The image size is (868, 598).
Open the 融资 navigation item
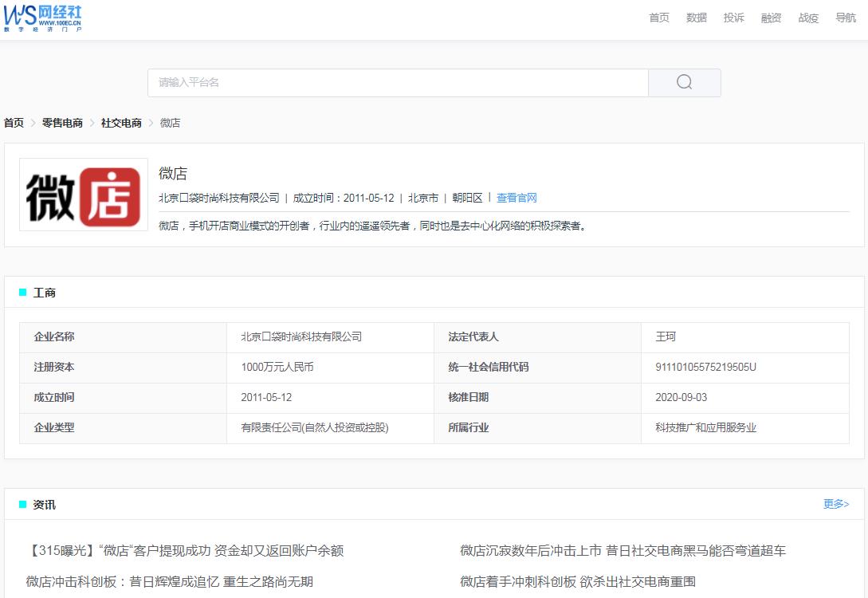point(771,18)
